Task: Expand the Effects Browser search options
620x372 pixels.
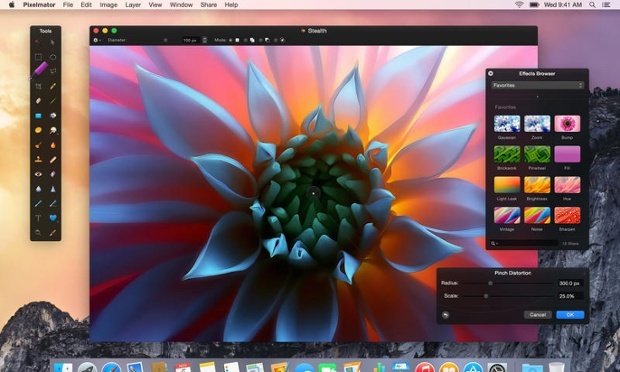Action: point(494,244)
